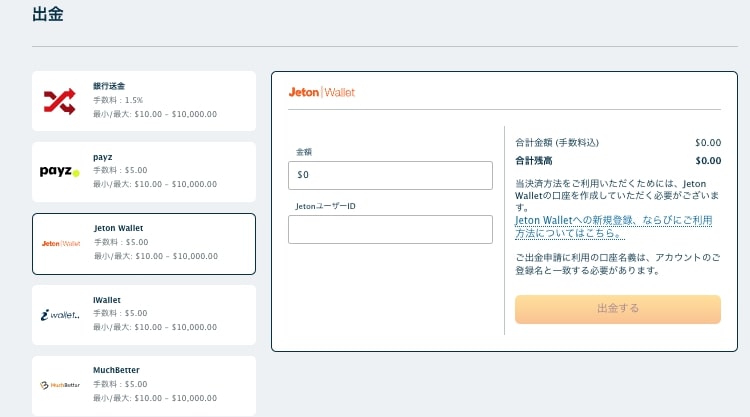Switch to payz method via its title
Screen dimensions: 750x417
coord(103,157)
